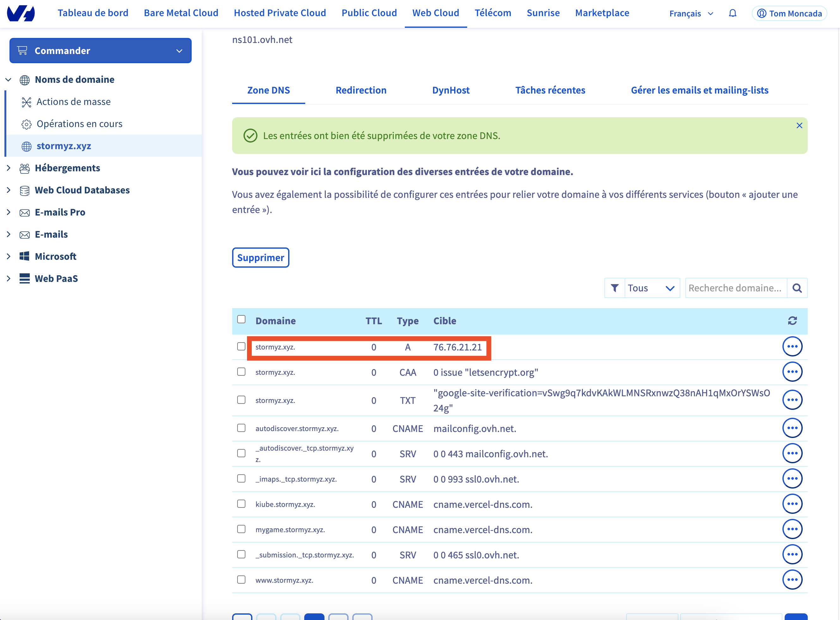Screen dimensions: 840x620
Task: Click the Recherche domaine search field
Action: pyautogui.click(x=735, y=288)
